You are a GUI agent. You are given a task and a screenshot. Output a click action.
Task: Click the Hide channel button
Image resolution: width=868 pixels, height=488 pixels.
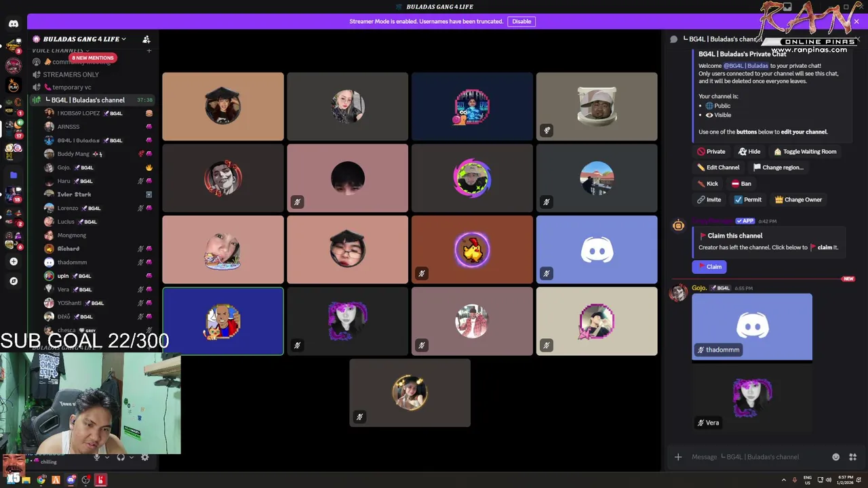(749, 152)
